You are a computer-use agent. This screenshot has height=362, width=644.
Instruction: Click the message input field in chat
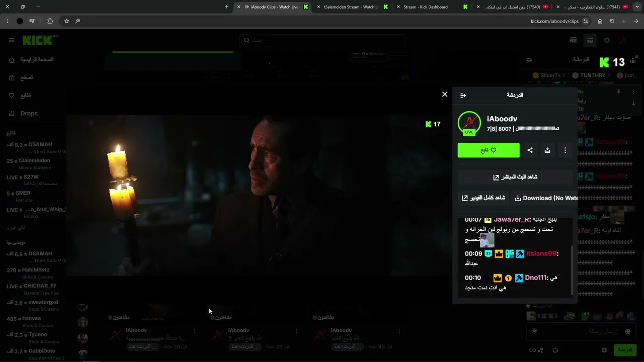point(581,331)
